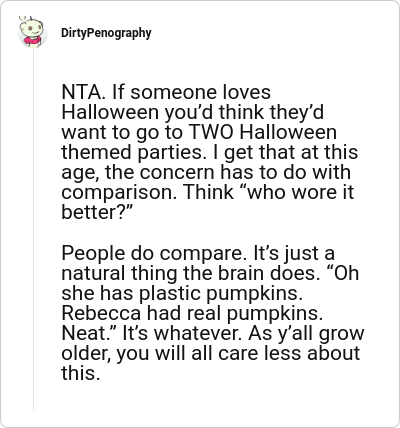Viewport: 400px width, 428px height.
Task: Click the line 'natural thing the brain does.'
Action: [x=188, y=273]
